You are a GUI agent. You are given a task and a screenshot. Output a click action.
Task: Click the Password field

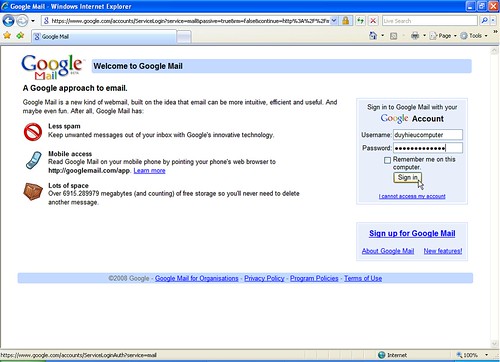[428, 148]
